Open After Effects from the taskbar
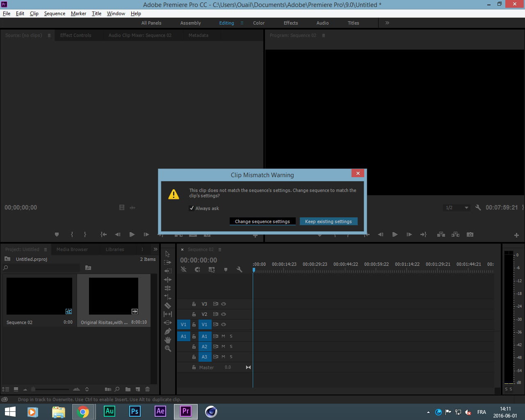This screenshot has width=525, height=420. 160,411
